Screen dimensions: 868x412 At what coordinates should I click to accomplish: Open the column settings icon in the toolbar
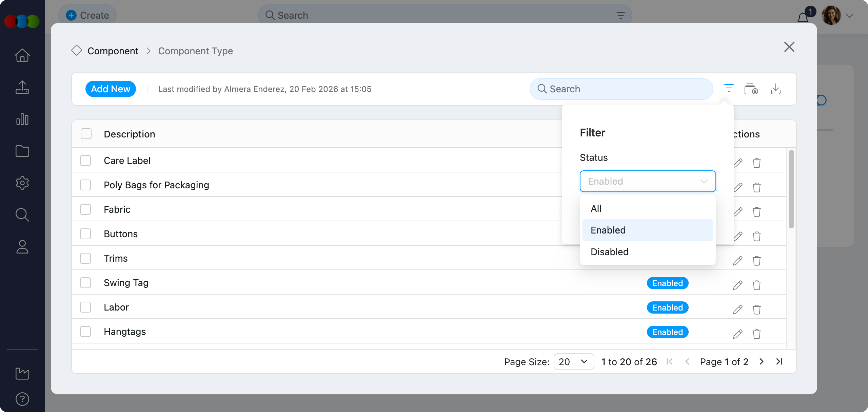click(x=751, y=89)
